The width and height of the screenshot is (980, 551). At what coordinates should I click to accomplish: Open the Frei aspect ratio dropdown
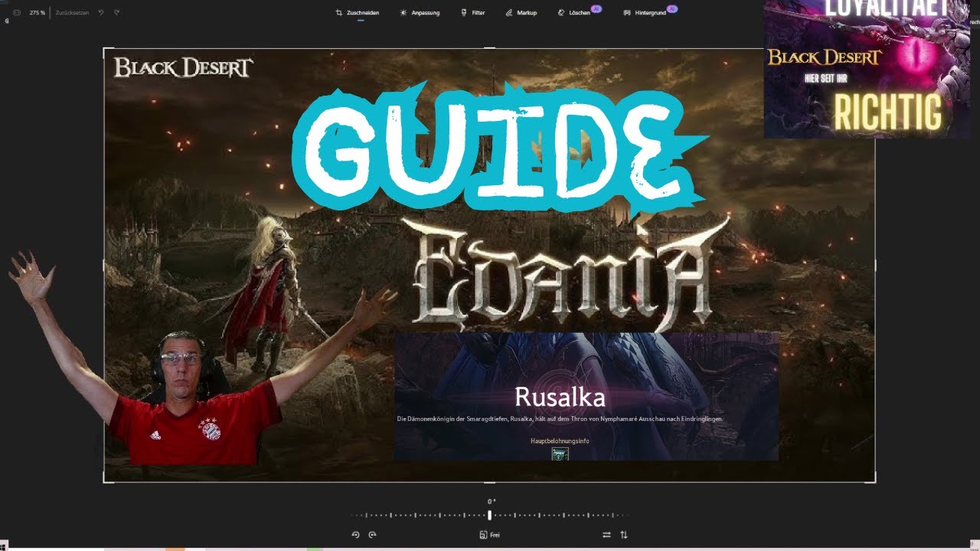(x=490, y=535)
